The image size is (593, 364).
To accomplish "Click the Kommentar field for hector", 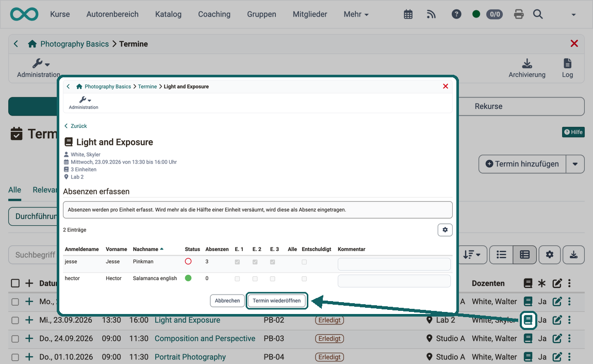I will (x=394, y=281).
